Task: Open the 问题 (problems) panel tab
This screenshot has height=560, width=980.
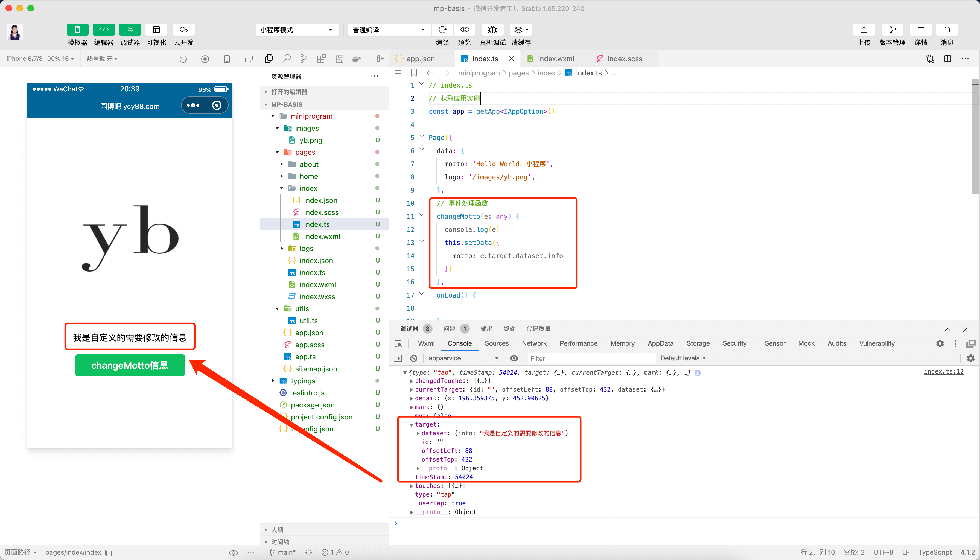Action: tap(456, 329)
